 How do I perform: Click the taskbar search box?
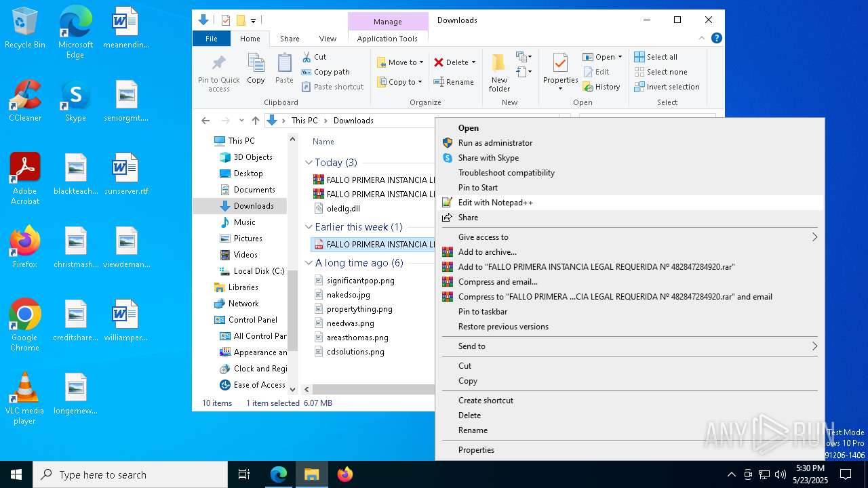tap(130, 474)
